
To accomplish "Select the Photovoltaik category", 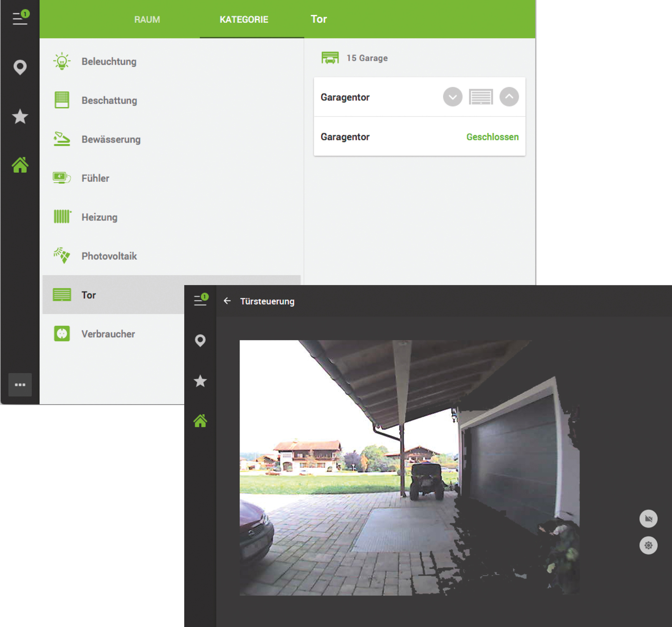I will tap(109, 256).
